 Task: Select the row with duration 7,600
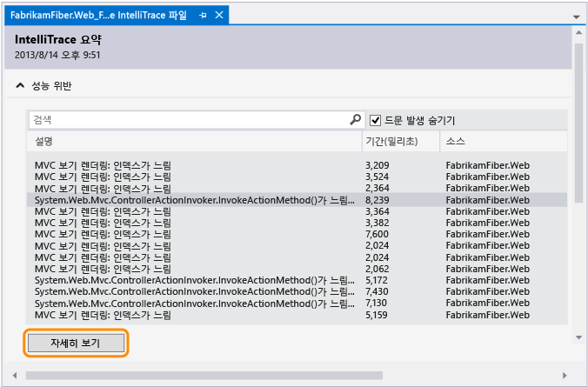297,235
